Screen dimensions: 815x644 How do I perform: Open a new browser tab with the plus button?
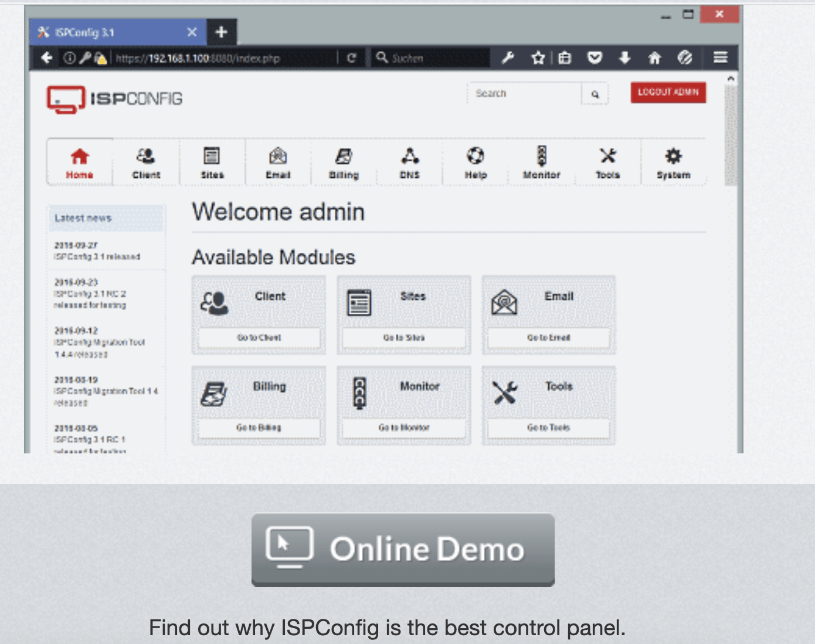[221, 32]
